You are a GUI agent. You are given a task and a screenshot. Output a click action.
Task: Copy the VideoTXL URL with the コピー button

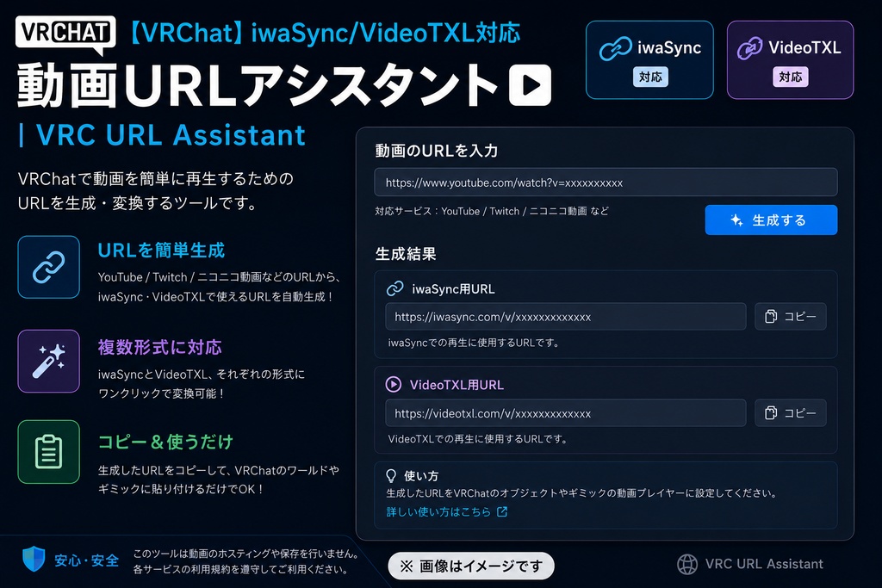(x=791, y=413)
